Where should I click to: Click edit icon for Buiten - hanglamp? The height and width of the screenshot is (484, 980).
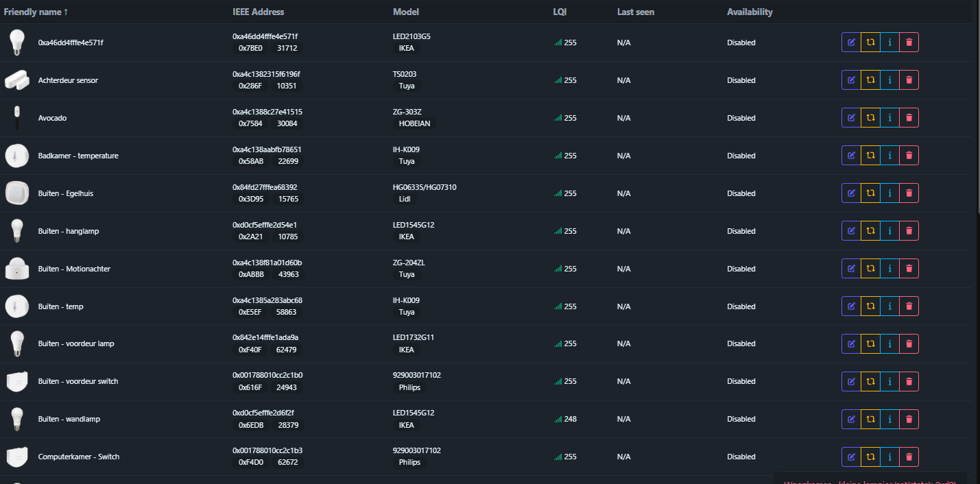(851, 231)
